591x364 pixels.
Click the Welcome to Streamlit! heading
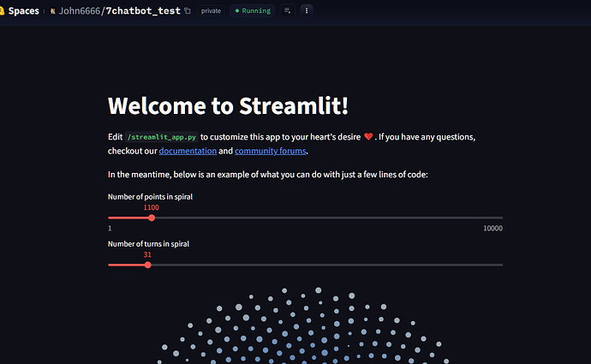[228, 105]
